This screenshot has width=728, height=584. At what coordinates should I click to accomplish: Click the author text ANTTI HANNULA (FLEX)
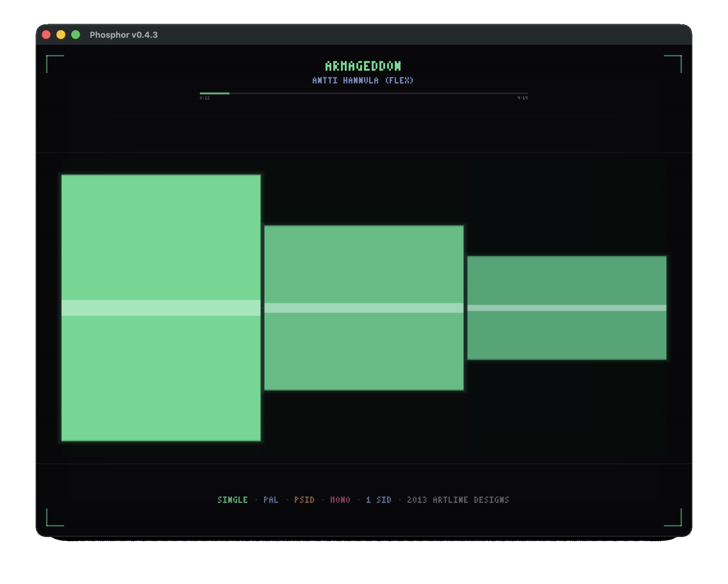tap(362, 80)
